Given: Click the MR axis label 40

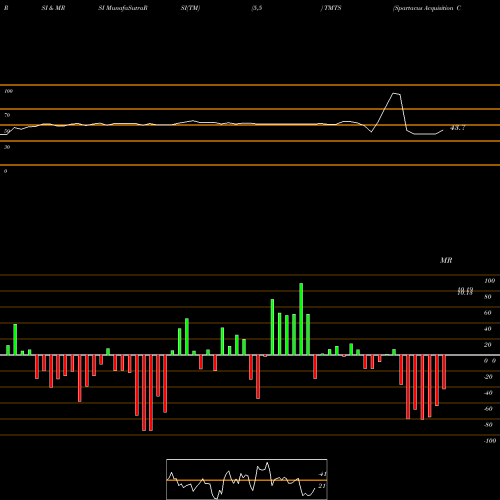Looking at the screenshot, I should point(488,329).
